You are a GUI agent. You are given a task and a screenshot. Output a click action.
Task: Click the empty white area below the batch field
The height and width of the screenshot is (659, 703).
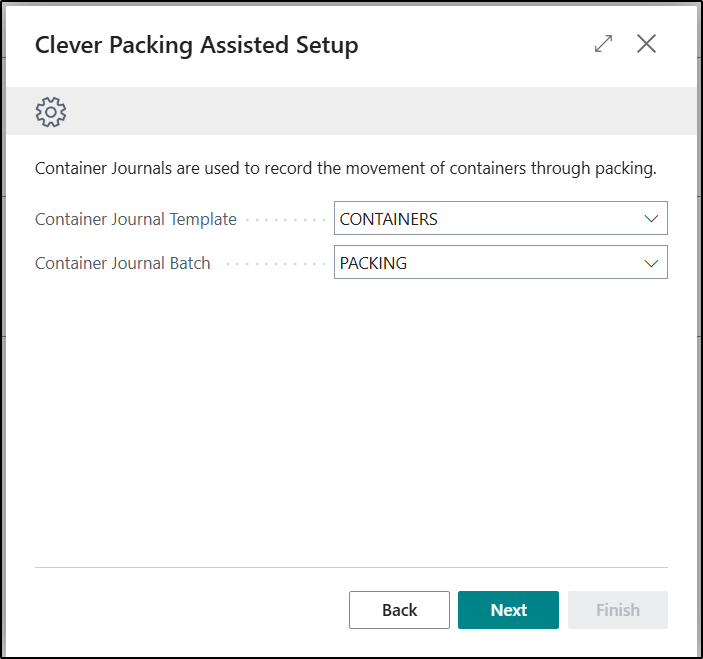(350, 420)
